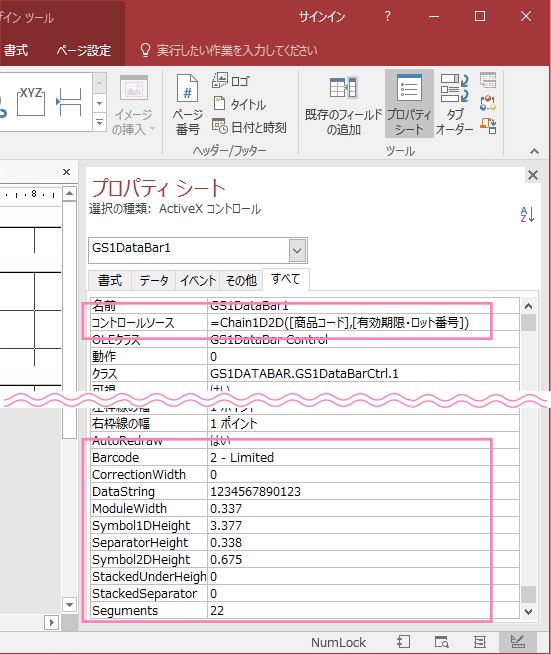
Task: Open the help question mark
Action: pos(387,16)
